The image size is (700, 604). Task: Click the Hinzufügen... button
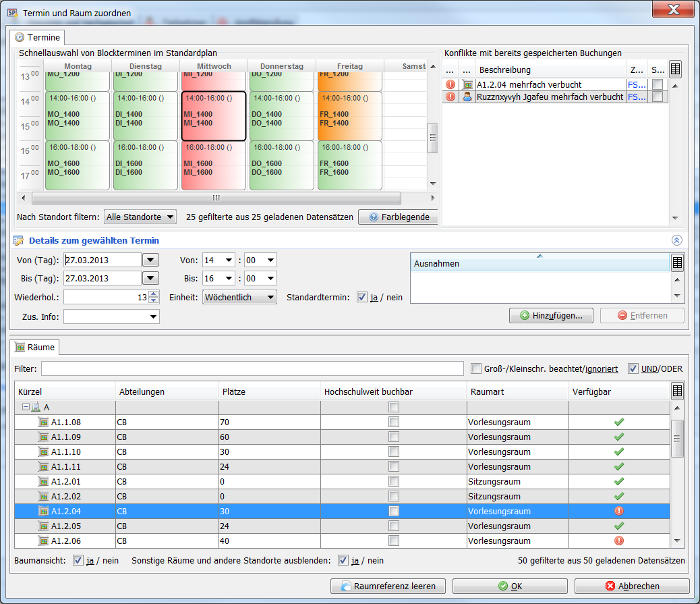pyautogui.click(x=551, y=316)
